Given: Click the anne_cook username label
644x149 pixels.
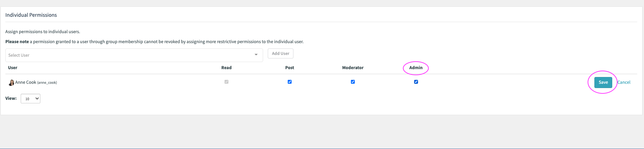Looking at the screenshot, I should (47, 83).
